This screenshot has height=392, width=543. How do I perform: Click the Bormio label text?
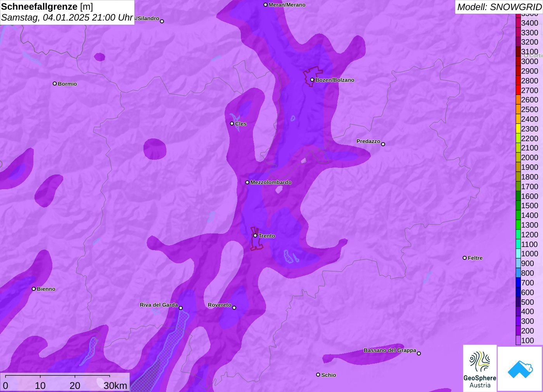click(x=67, y=84)
